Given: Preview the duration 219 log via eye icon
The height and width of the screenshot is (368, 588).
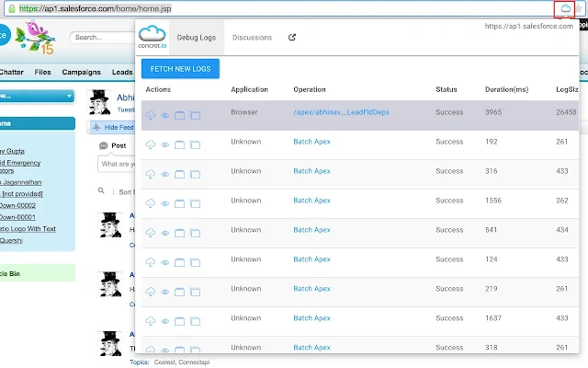Looking at the screenshot, I should (x=165, y=292).
